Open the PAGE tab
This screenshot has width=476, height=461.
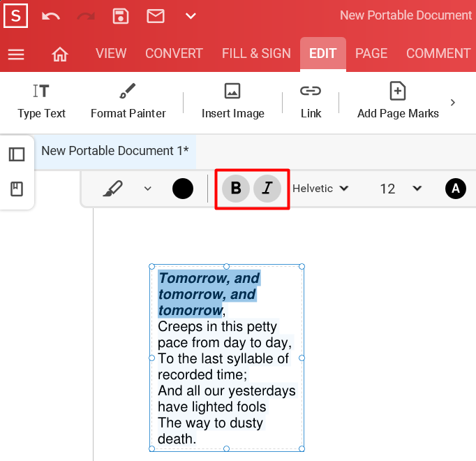pyautogui.click(x=371, y=54)
